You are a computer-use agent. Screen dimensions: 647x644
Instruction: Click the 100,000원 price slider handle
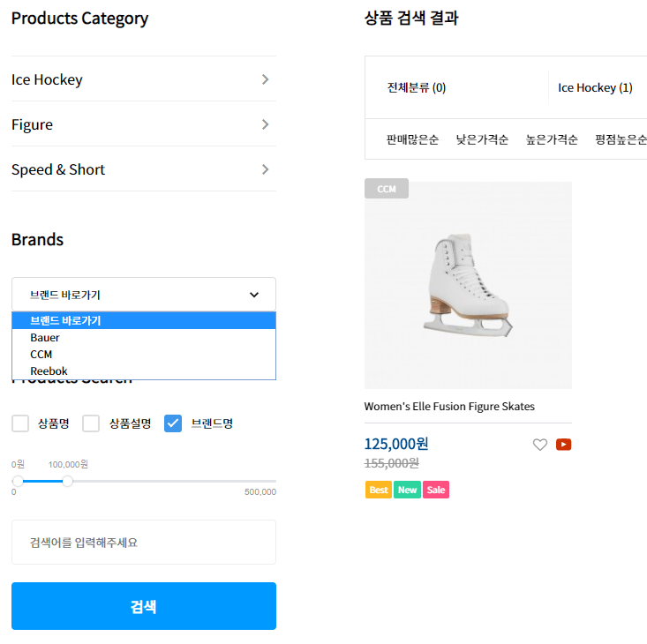68,481
